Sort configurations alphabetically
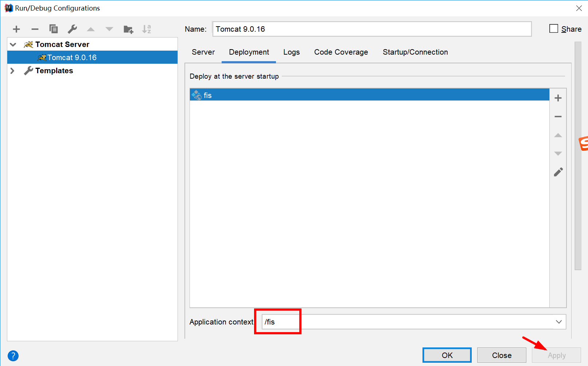 point(147,29)
